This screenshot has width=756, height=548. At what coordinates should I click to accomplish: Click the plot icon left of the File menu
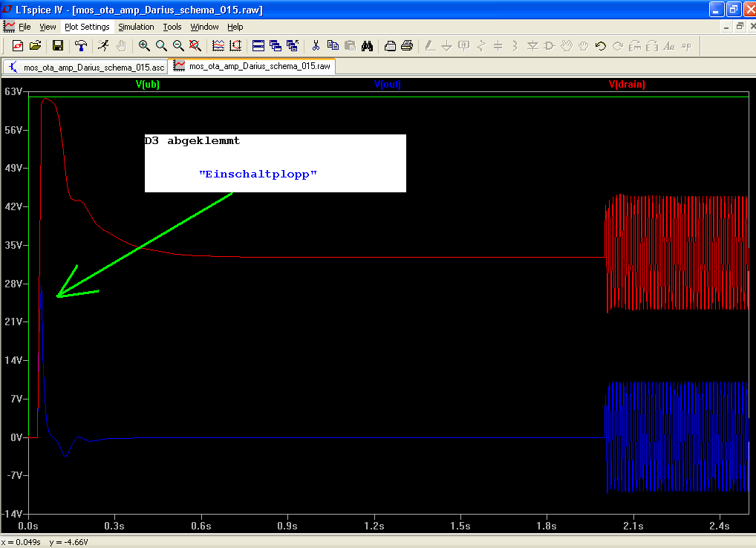click(x=9, y=27)
